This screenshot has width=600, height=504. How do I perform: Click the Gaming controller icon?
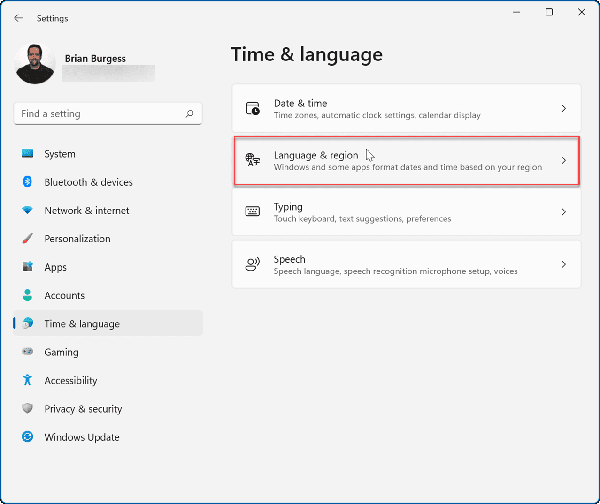[x=28, y=351]
